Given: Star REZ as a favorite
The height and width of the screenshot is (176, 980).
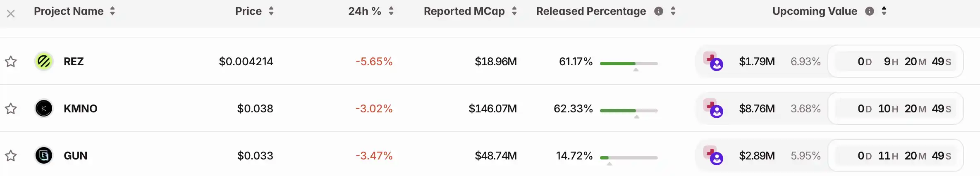Looking at the screenshot, I should pyautogui.click(x=11, y=62).
